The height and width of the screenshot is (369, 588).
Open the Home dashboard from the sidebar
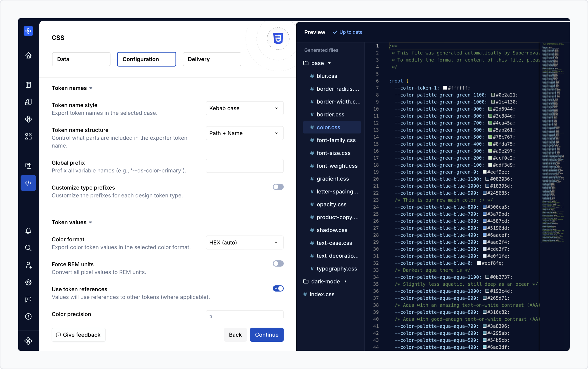tap(28, 55)
